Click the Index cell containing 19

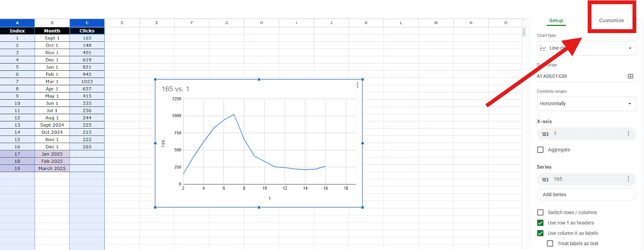[x=17, y=168]
